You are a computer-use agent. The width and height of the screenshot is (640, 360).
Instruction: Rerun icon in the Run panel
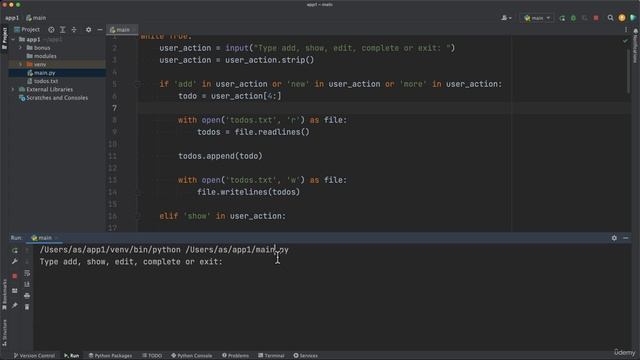coord(15,250)
